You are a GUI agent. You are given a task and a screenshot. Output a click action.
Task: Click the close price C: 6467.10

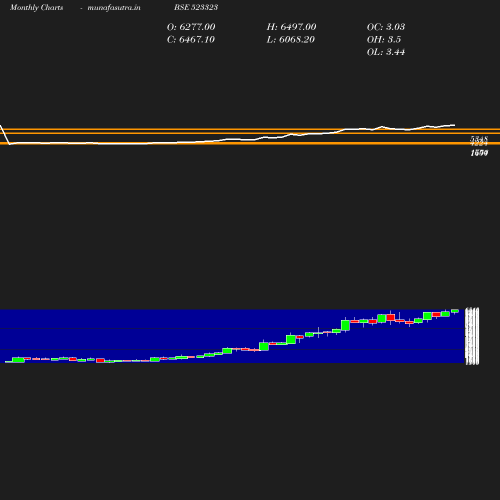pyautogui.click(x=191, y=40)
